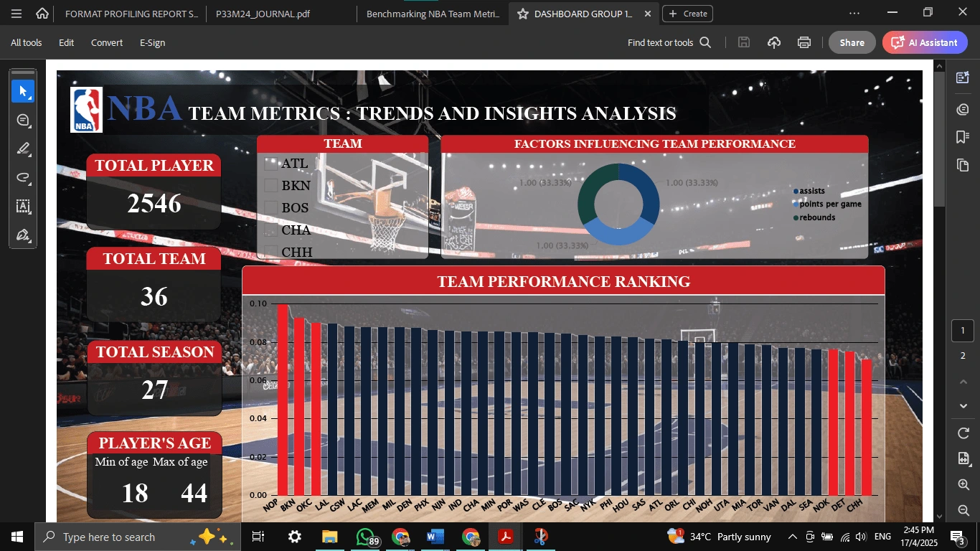Go to the Acrobat Home view
This screenshot has width=980, height=551.
(x=42, y=14)
